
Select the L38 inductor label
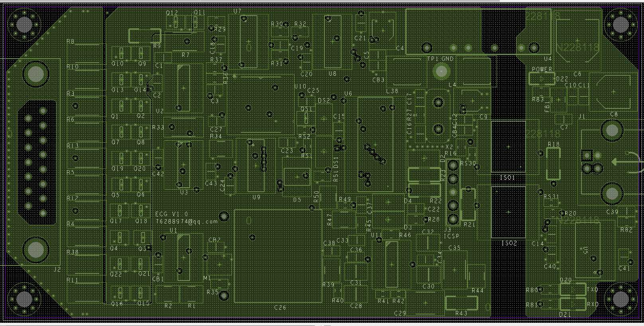392,91
